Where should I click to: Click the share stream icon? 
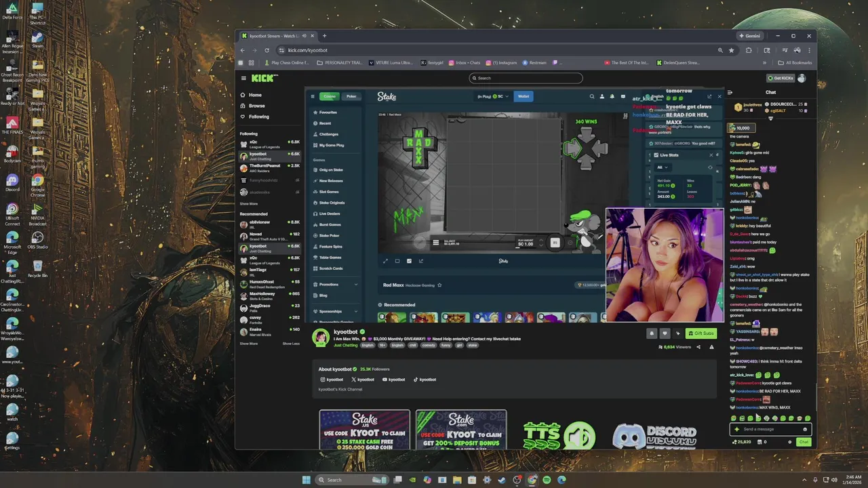[x=698, y=347]
